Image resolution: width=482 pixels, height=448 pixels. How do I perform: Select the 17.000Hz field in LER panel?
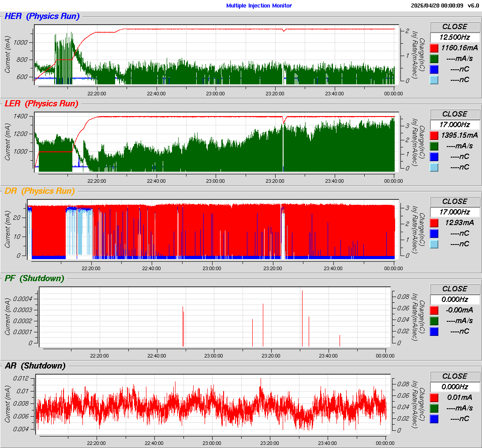(x=455, y=125)
